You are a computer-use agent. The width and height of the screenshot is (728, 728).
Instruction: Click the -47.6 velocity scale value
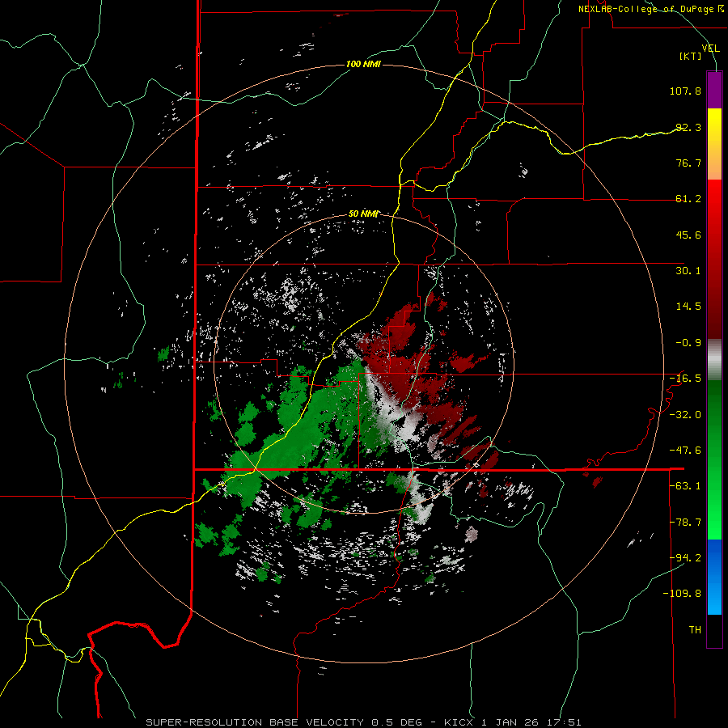(x=685, y=451)
